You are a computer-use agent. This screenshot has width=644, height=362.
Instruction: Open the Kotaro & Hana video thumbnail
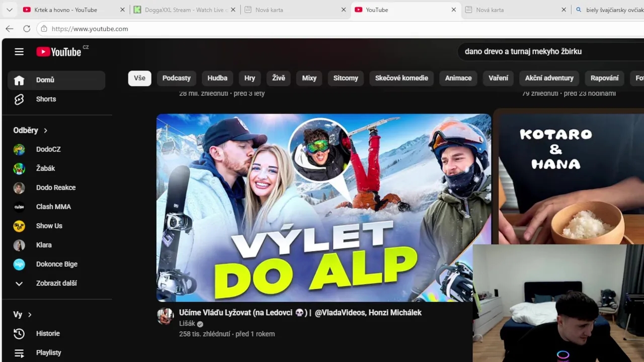(x=571, y=179)
